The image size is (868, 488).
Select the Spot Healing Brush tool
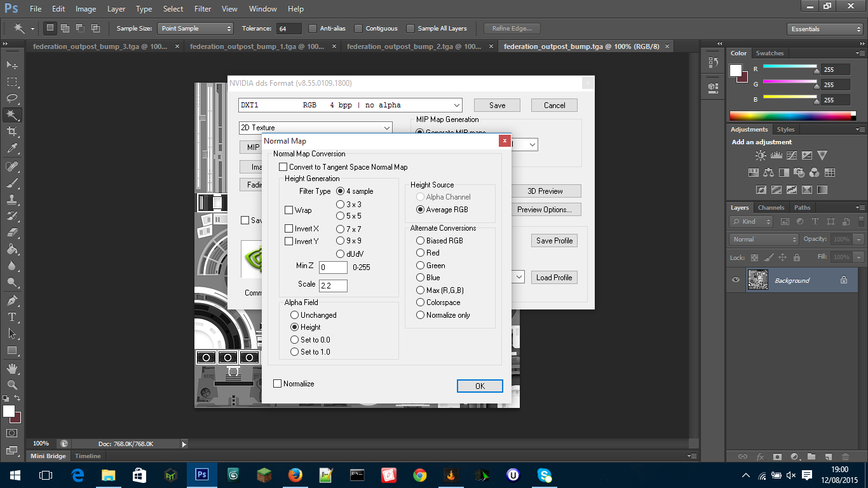[x=12, y=166]
